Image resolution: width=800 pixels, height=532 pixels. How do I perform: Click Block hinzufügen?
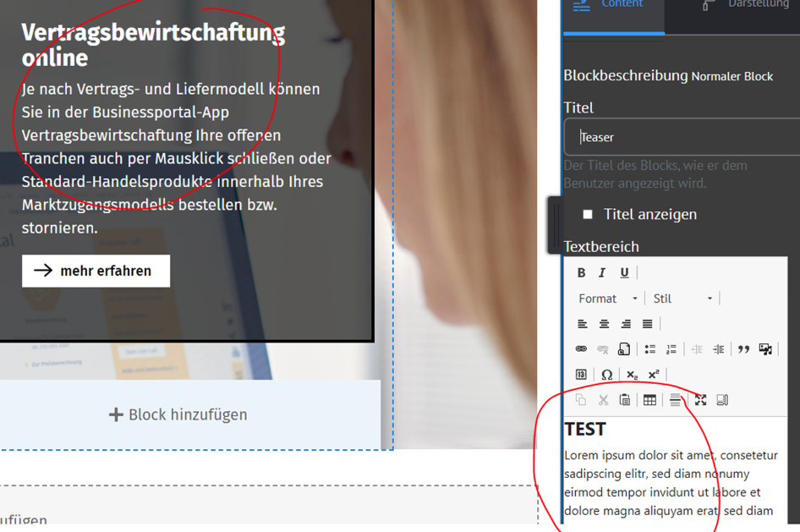click(178, 414)
